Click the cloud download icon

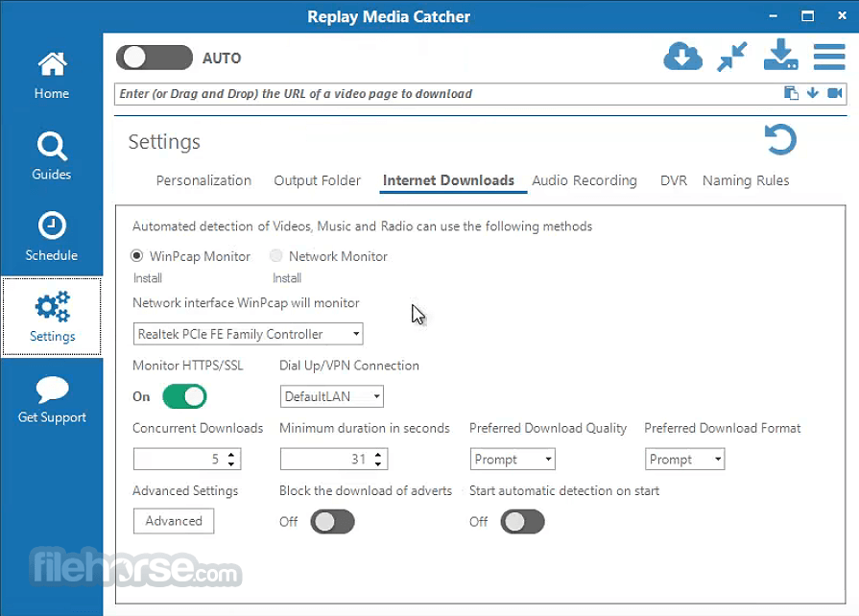[682, 57]
